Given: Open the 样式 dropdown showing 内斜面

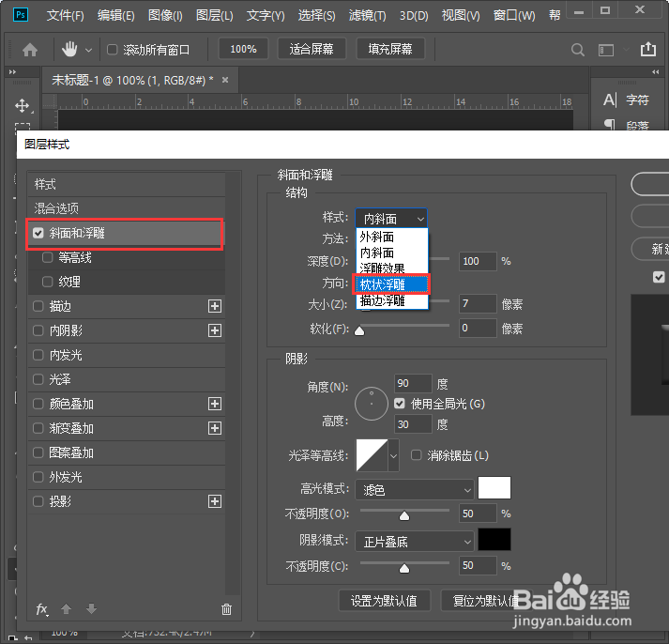Looking at the screenshot, I should 391,219.
